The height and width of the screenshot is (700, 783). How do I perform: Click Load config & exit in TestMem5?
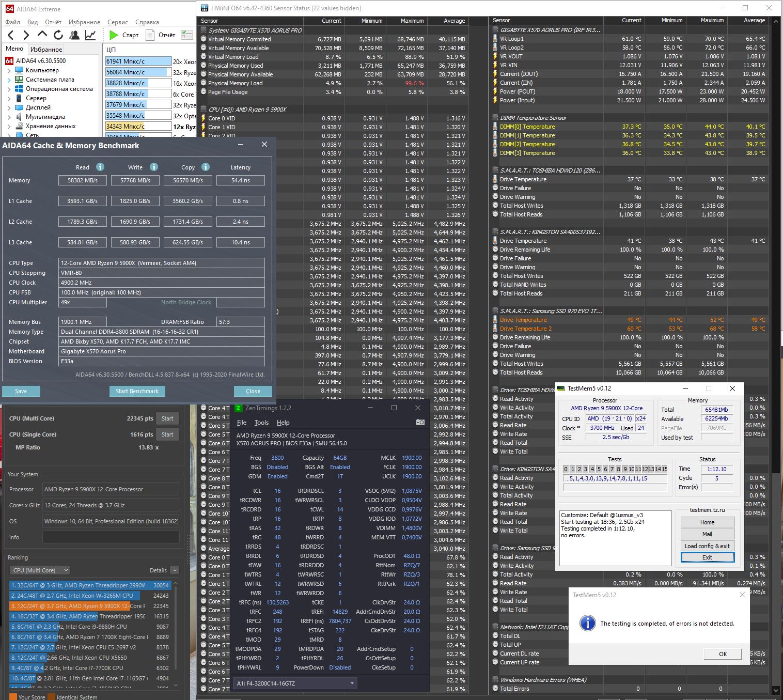click(707, 546)
